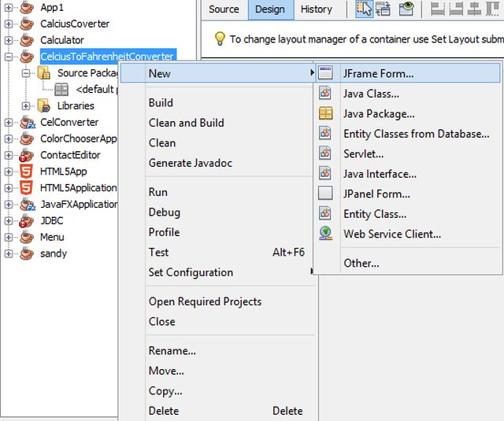Choose JFrame Form from New submenu
Image resolution: width=504 pixels, height=421 pixels.
[x=408, y=73]
